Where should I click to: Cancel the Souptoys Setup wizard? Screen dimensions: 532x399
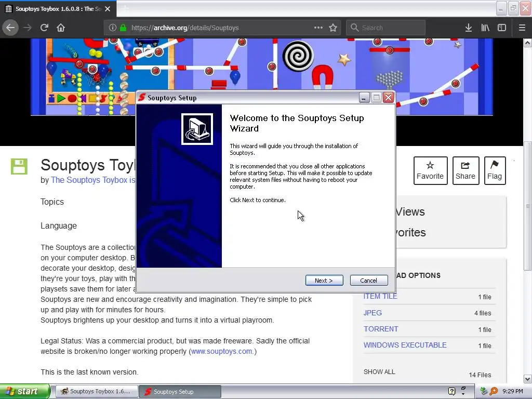coord(368,280)
